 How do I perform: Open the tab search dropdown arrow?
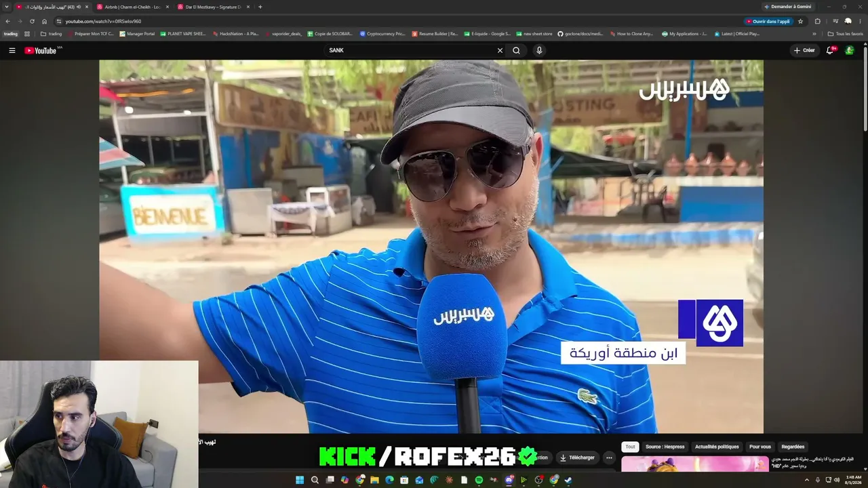tap(7, 7)
